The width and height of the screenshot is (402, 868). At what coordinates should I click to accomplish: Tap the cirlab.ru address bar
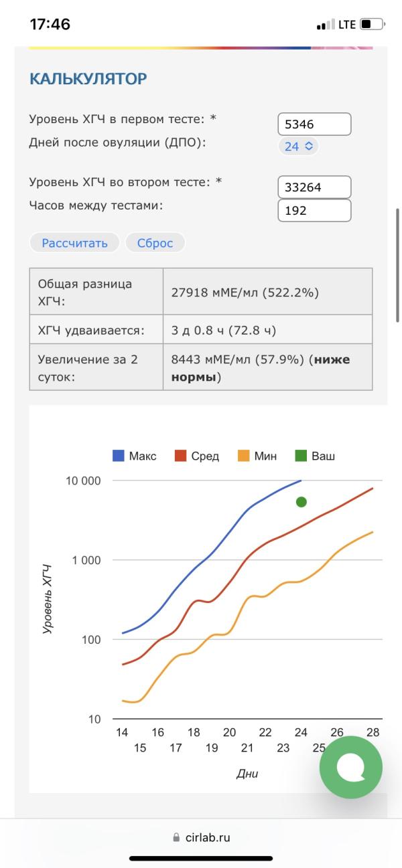click(x=201, y=837)
